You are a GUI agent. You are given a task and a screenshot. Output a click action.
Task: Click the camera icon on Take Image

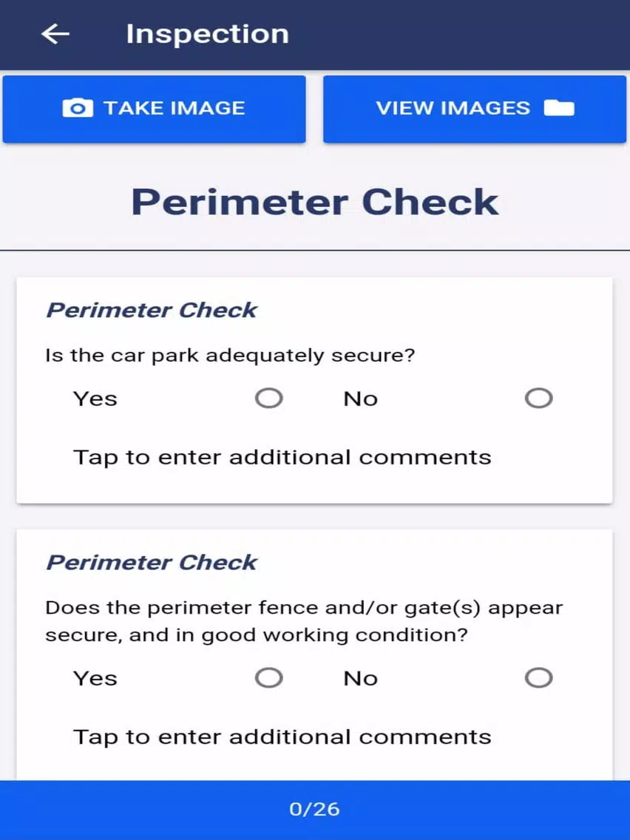click(78, 108)
